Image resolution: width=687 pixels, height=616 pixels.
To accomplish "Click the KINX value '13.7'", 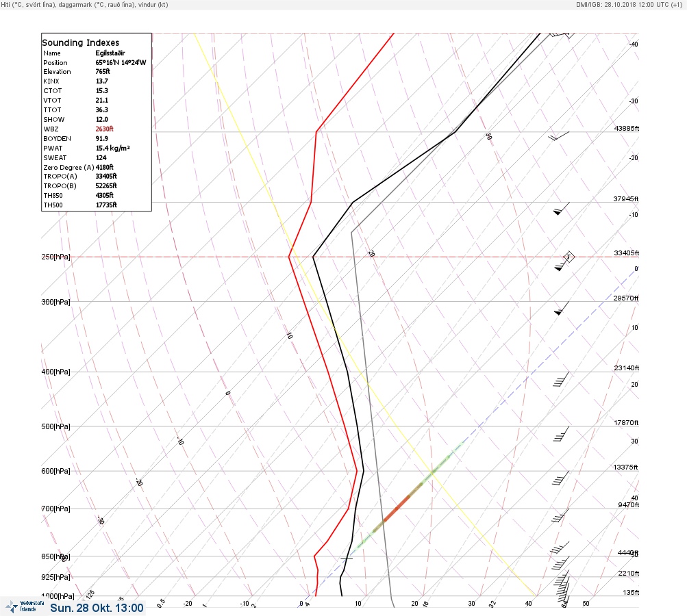I will coord(101,81).
